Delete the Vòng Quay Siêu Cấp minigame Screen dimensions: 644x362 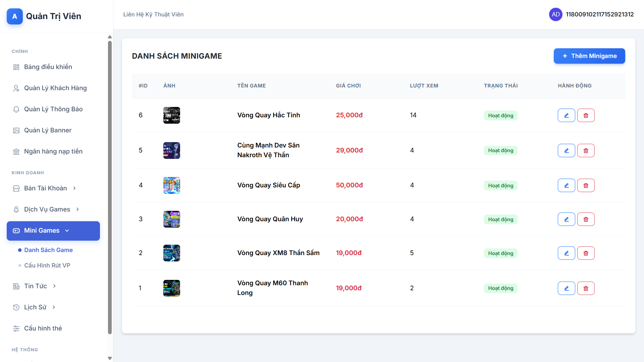pos(586,185)
